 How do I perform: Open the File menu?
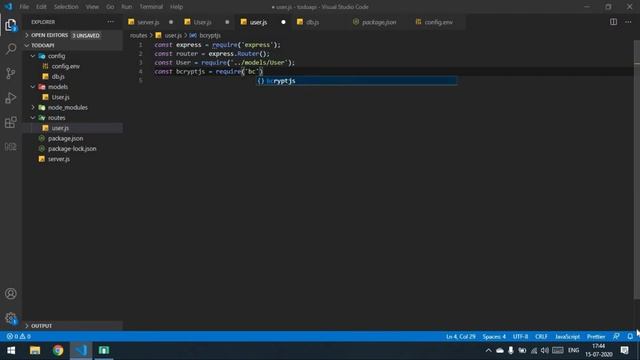(x=24, y=7)
